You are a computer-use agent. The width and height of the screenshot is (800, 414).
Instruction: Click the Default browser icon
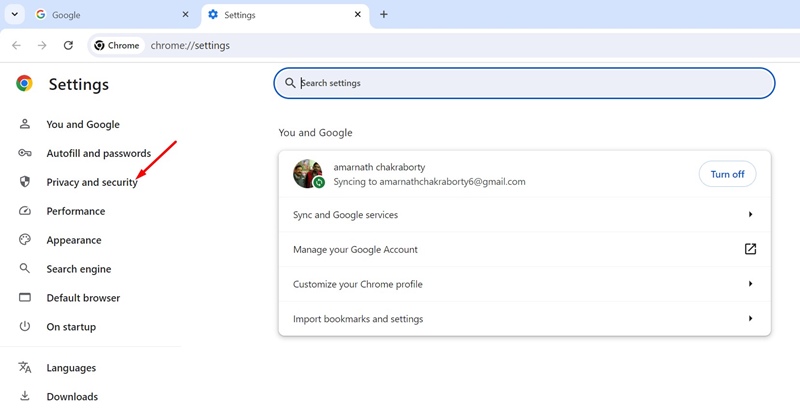[x=25, y=298]
